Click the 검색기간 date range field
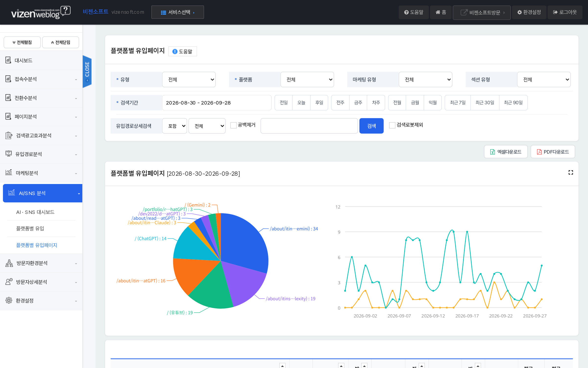The height and width of the screenshot is (368, 588). coord(217,103)
